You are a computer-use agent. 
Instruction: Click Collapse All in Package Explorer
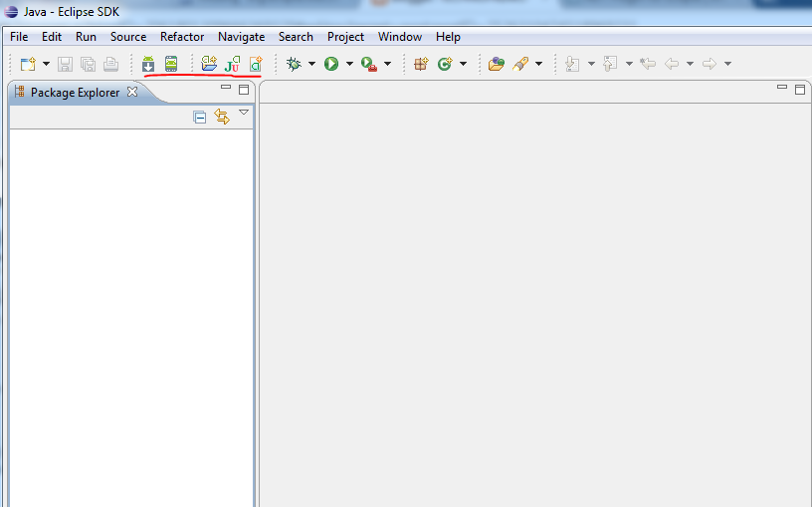[x=199, y=118]
